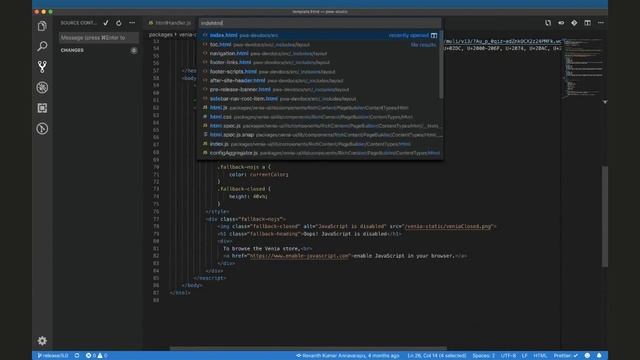640x360 pixels.
Task: Click the packages breadcrumb segment
Action: coord(160,35)
